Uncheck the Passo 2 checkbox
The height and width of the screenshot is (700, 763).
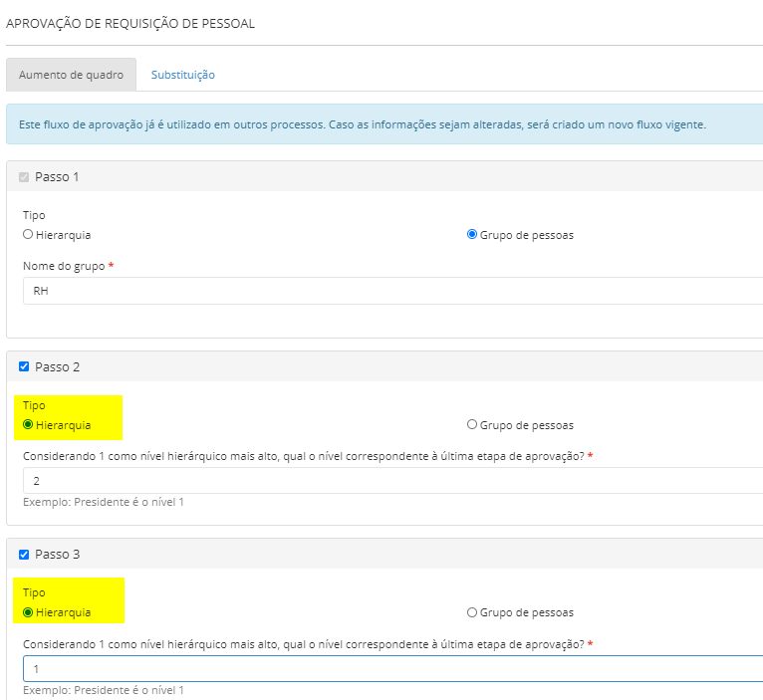24,366
